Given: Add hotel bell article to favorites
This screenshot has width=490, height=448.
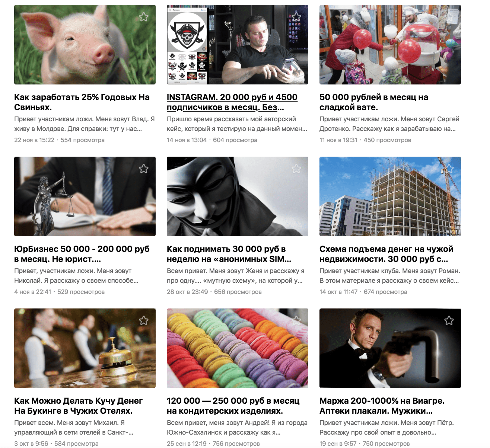Looking at the screenshot, I should click(x=144, y=321).
